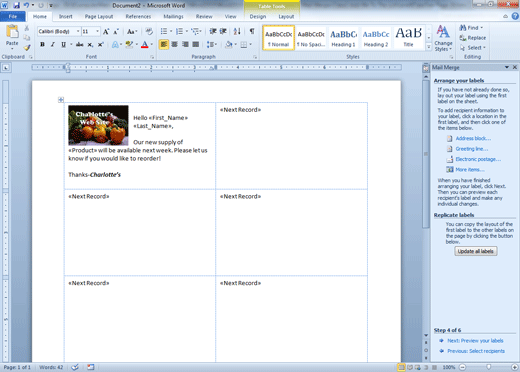Viewport: 520px width, 372px height.
Task: Open the Select dropdown in Editing
Action: click(473, 48)
